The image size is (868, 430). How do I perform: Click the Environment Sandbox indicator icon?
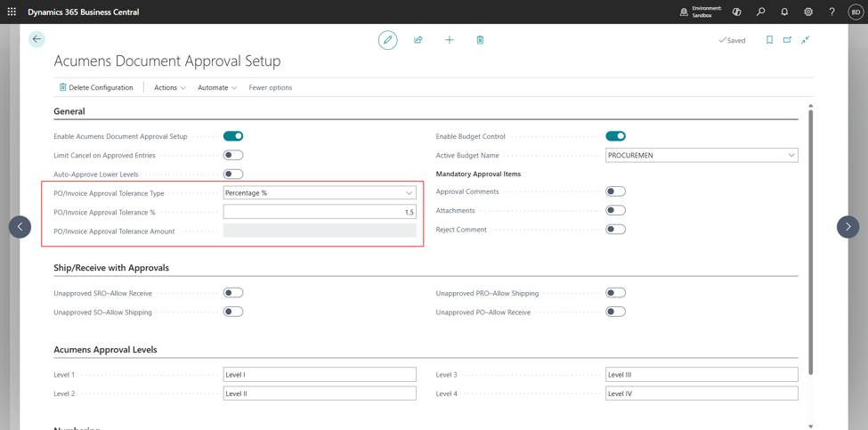click(x=685, y=12)
